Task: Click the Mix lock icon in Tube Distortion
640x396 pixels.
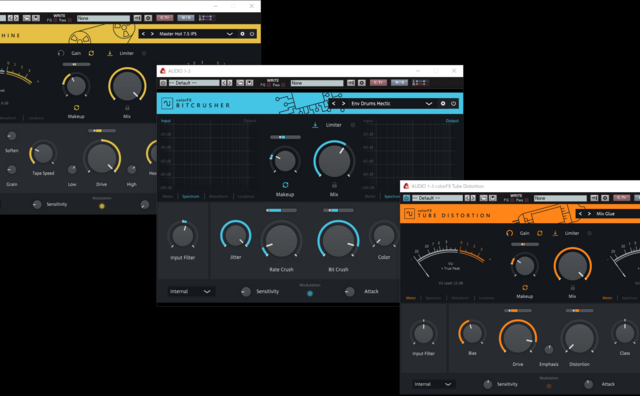Action: click(572, 288)
